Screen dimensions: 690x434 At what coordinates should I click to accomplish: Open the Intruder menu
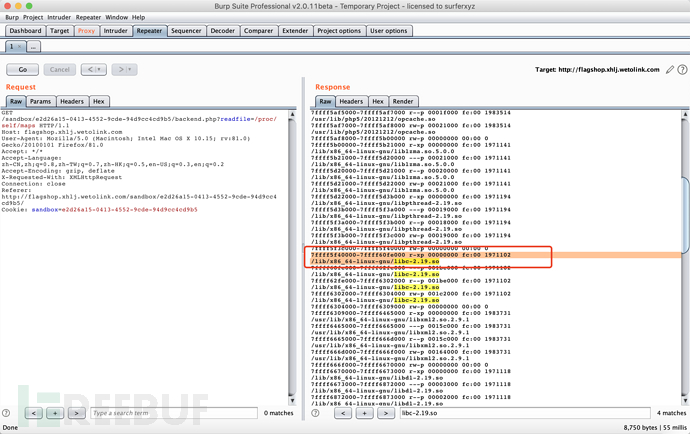(x=59, y=17)
